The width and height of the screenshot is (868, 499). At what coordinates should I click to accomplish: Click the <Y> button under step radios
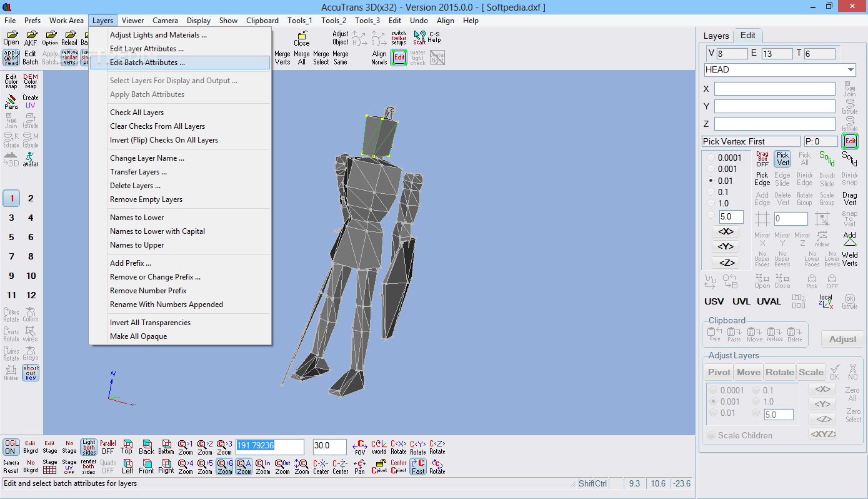coord(726,247)
